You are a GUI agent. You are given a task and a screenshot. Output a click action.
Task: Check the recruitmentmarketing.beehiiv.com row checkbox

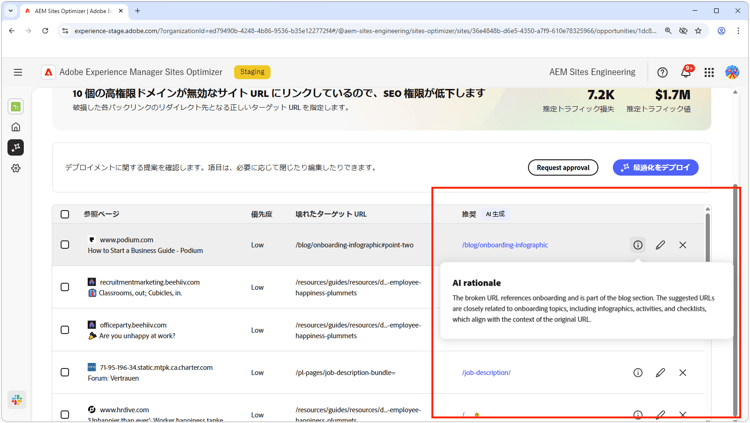(x=65, y=287)
